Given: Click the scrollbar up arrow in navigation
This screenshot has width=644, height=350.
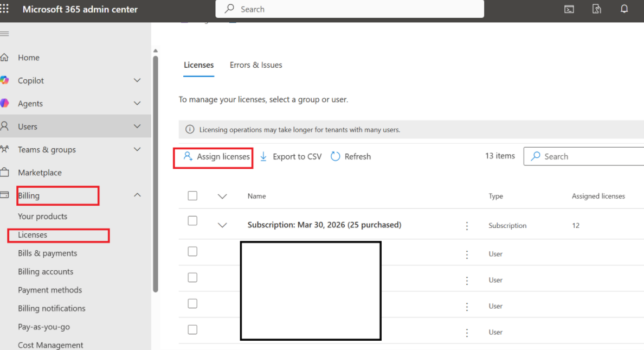Looking at the screenshot, I should [x=156, y=51].
